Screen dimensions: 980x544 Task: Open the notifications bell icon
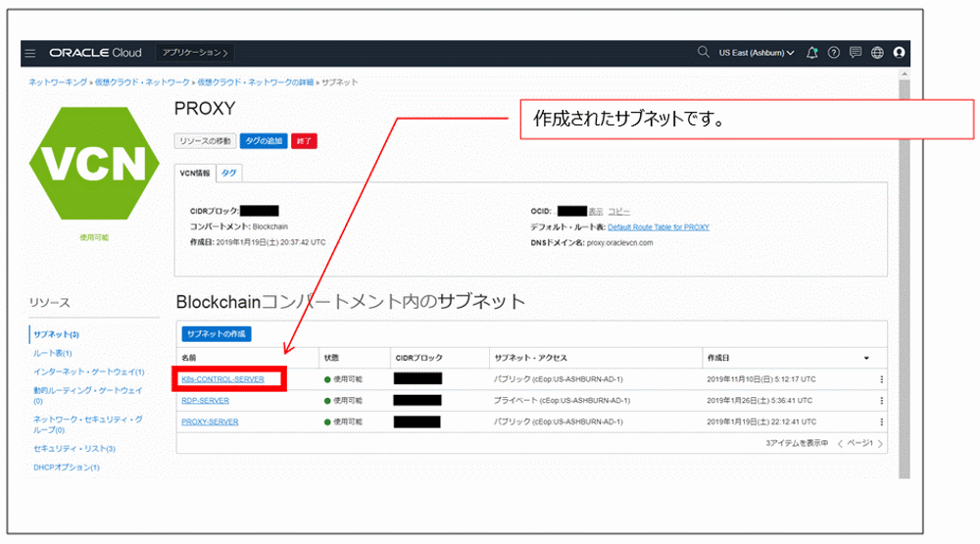811,53
